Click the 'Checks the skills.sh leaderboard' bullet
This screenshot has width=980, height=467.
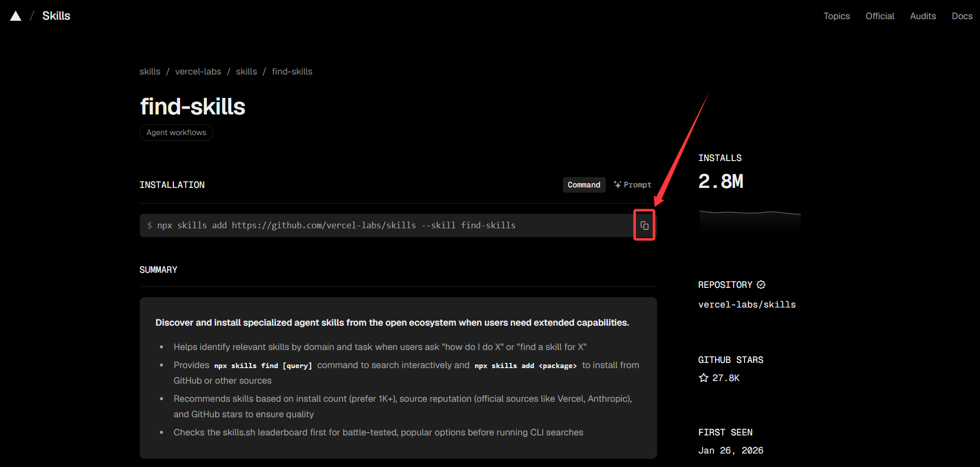[x=378, y=432]
